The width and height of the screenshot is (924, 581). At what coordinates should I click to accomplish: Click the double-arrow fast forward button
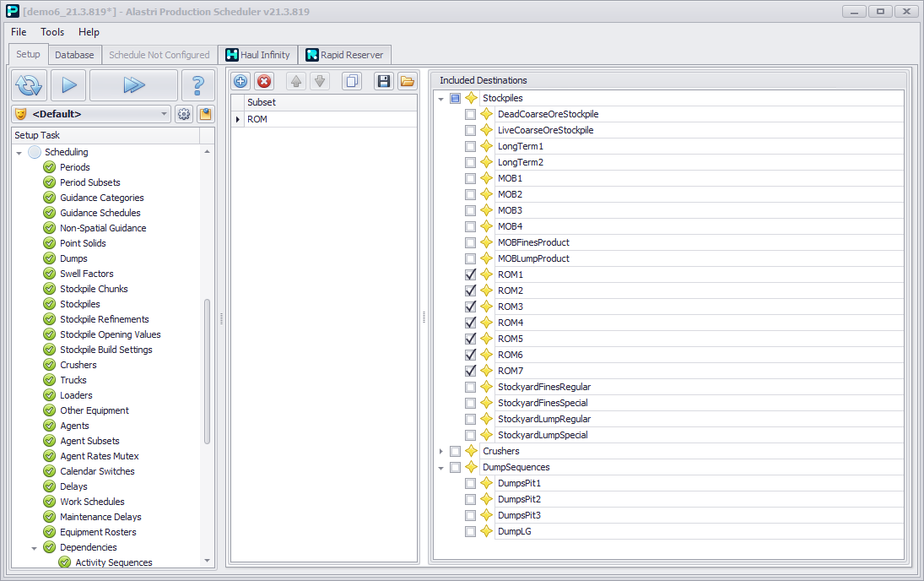133,85
